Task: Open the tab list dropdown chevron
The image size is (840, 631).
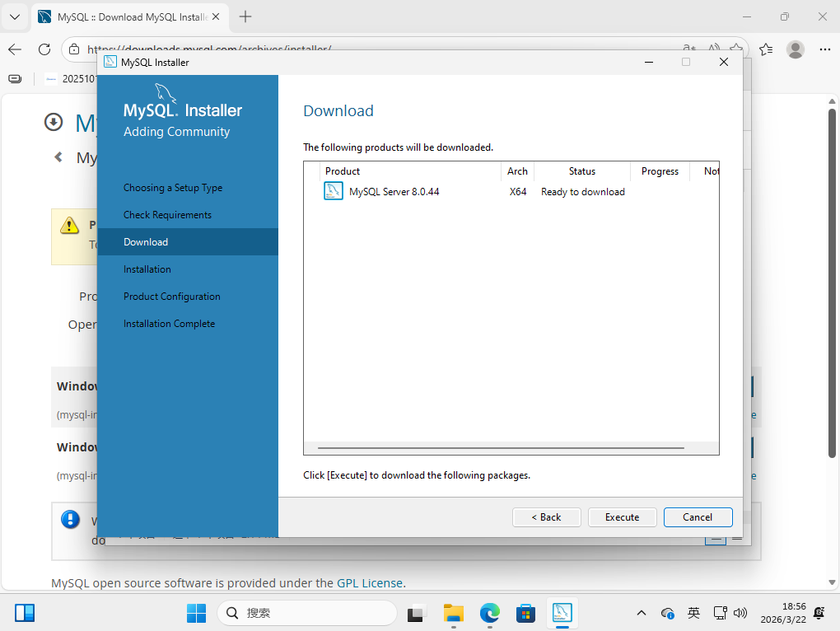Action: (x=15, y=16)
